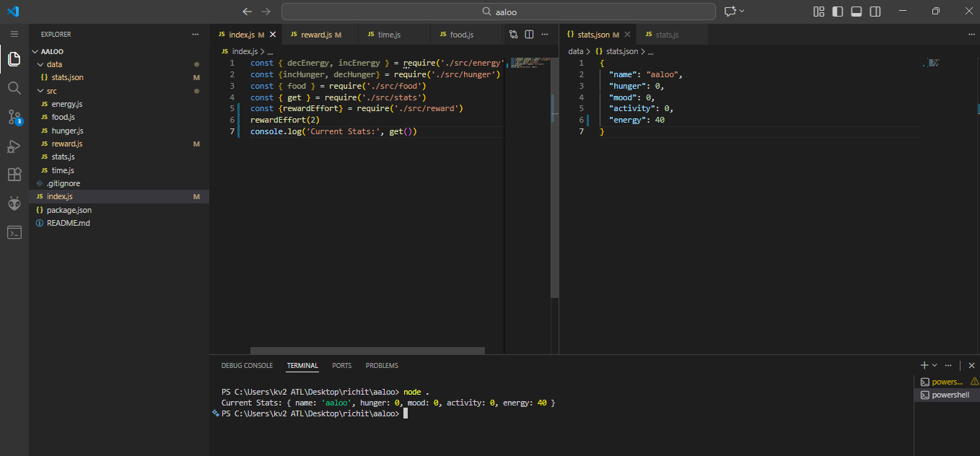Click the aaloo search command center box
980x456 pixels.
(x=498, y=12)
